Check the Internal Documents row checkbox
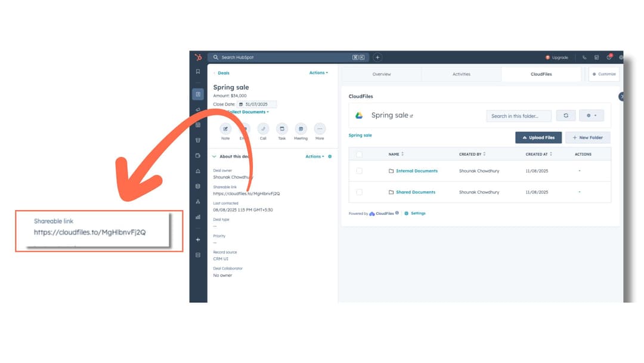 tap(360, 171)
